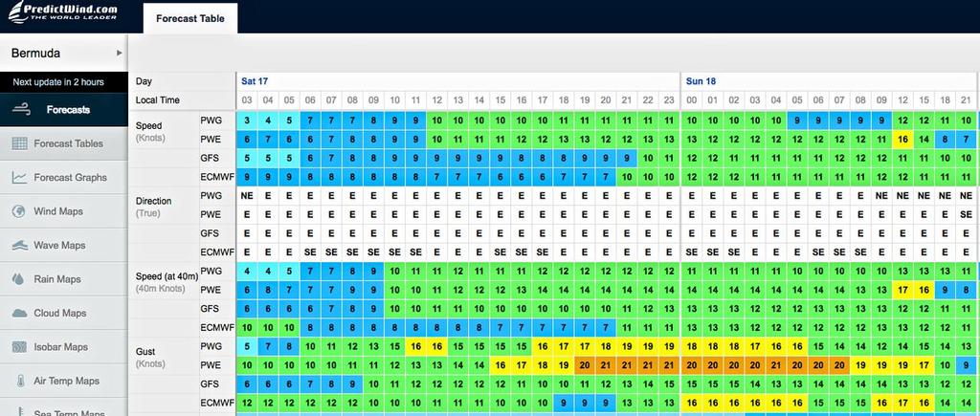Select the Sun 18 day header
This screenshot has width=980, height=416.
point(701,81)
